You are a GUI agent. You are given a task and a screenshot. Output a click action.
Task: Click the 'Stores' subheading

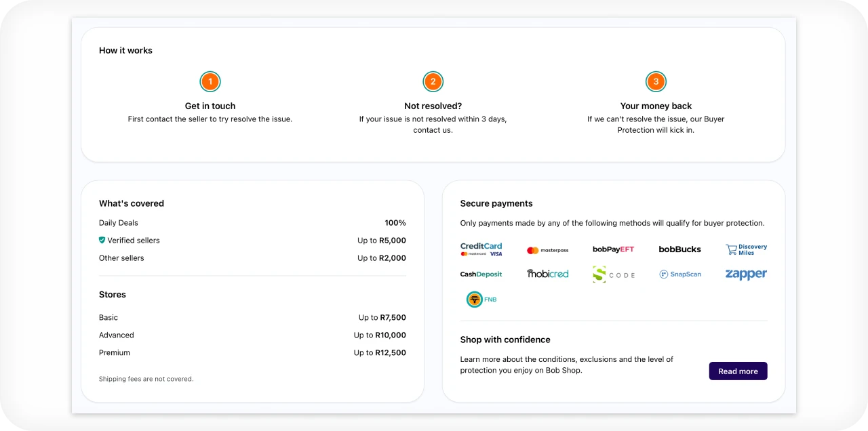pos(113,294)
